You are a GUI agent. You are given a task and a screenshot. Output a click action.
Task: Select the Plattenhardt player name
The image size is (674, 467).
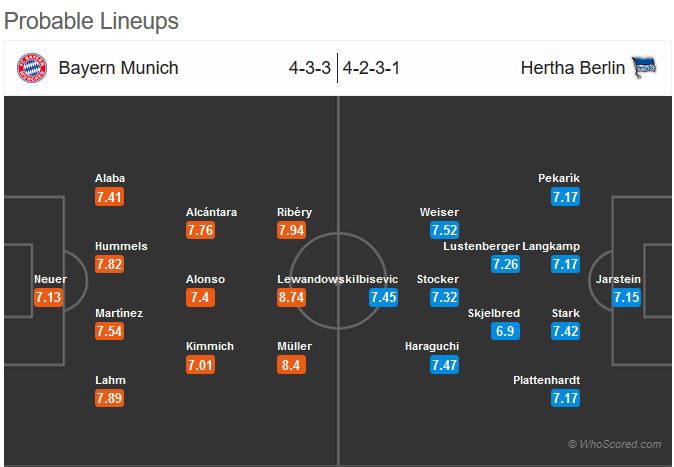coord(546,380)
